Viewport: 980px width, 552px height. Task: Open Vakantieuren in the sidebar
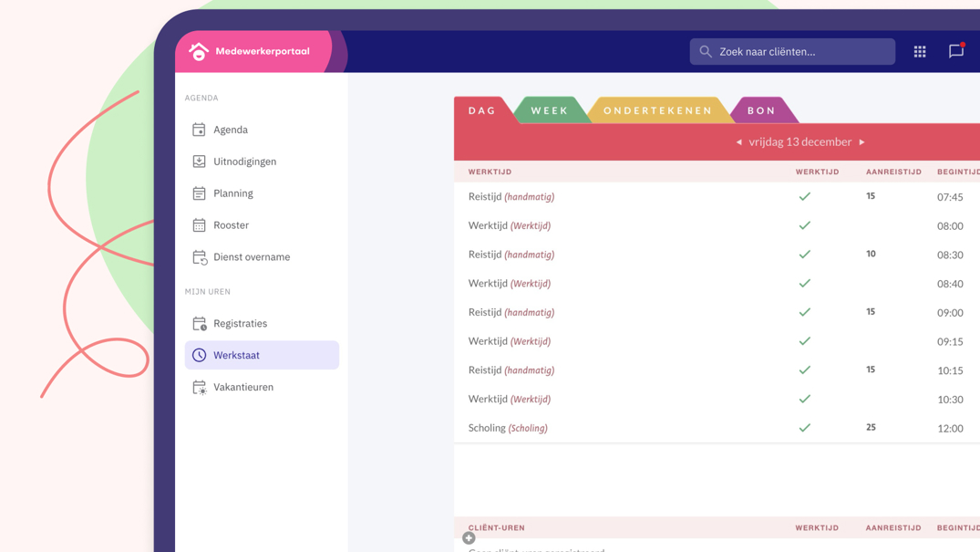pyautogui.click(x=243, y=387)
